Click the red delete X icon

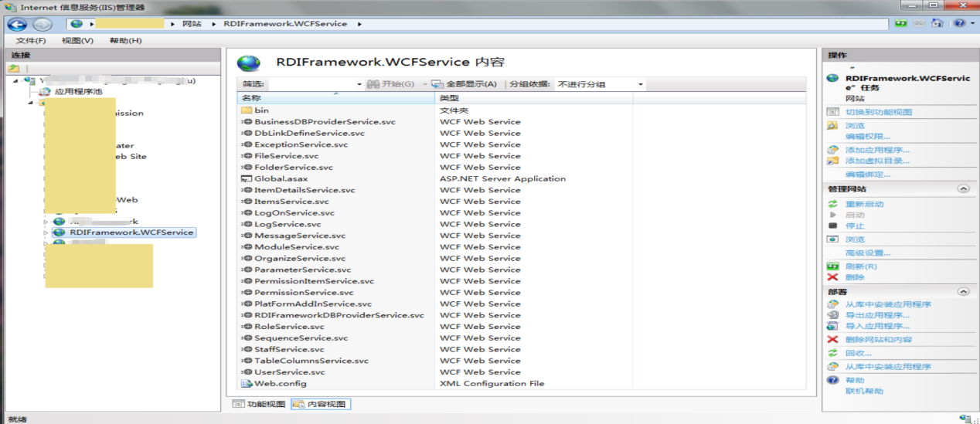point(832,277)
